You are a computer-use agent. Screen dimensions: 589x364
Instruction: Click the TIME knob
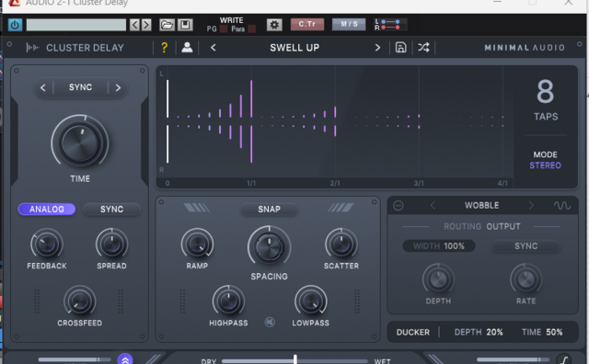pos(80,143)
